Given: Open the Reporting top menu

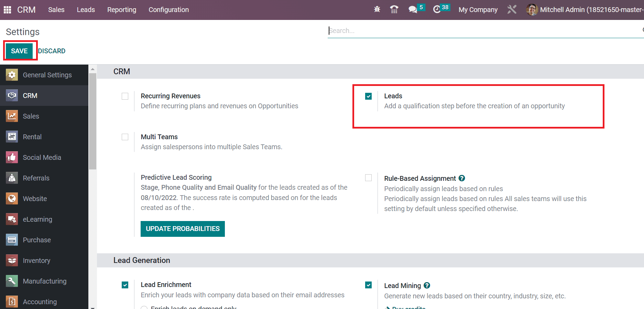Looking at the screenshot, I should tap(122, 10).
